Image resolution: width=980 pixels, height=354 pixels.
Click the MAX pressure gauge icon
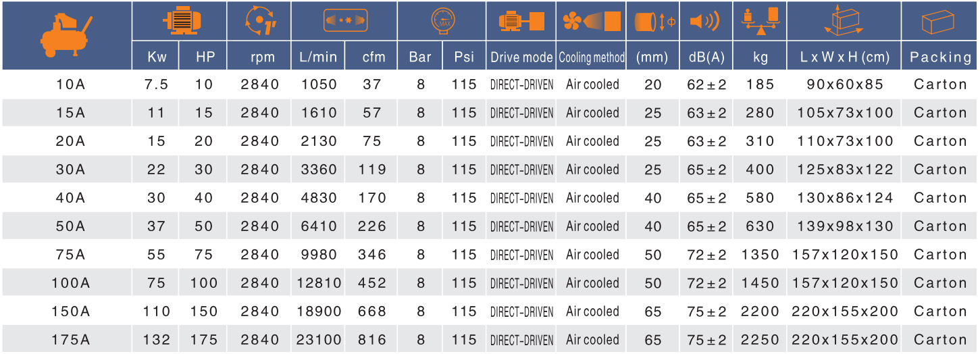point(442,22)
